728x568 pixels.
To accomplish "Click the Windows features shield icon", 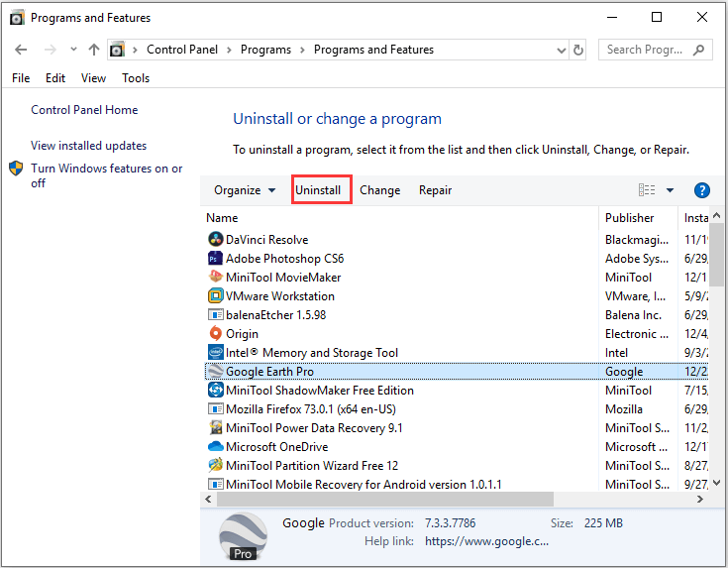I will [16, 169].
